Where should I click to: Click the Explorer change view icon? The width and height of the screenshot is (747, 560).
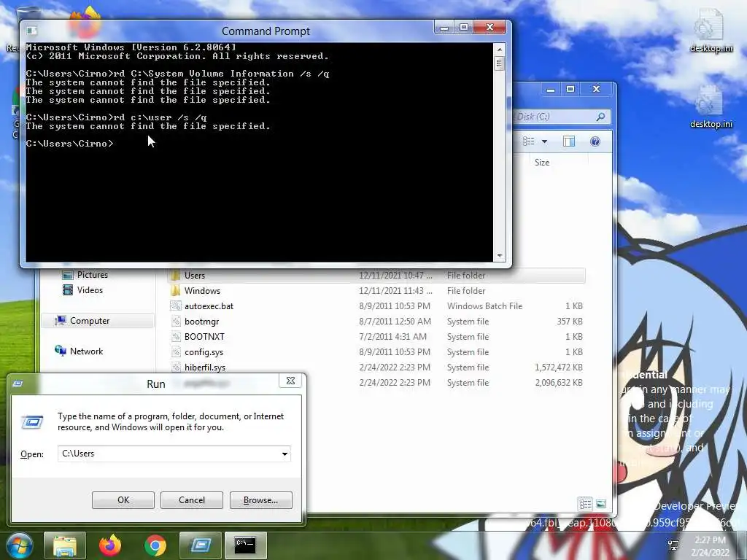pos(528,141)
